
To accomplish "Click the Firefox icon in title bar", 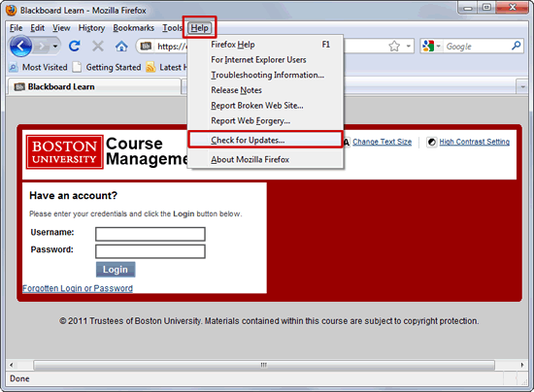I will point(12,11).
